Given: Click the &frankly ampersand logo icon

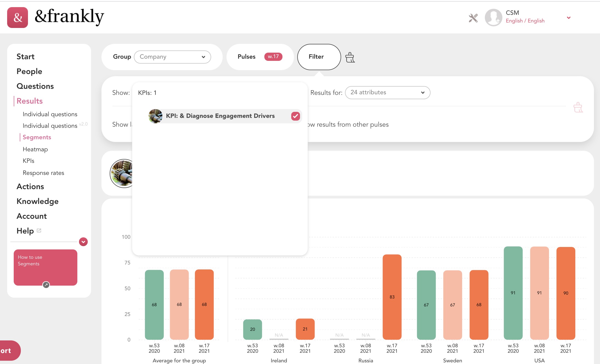Looking at the screenshot, I should click(18, 18).
